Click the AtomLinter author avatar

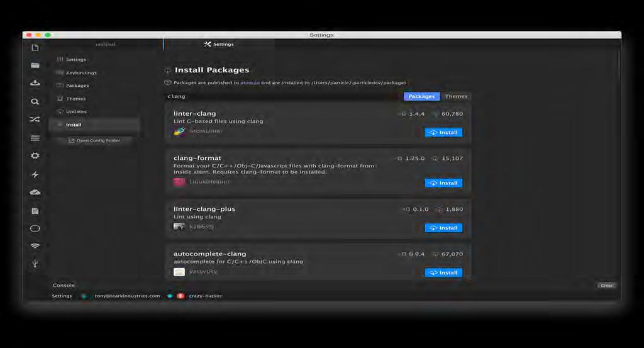tap(179, 132)
